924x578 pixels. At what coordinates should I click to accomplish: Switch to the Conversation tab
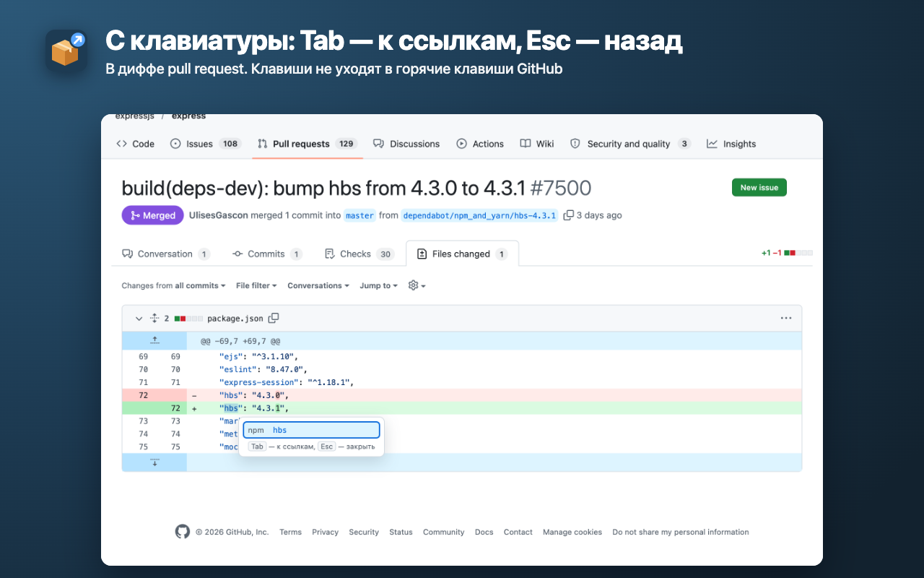166,254
